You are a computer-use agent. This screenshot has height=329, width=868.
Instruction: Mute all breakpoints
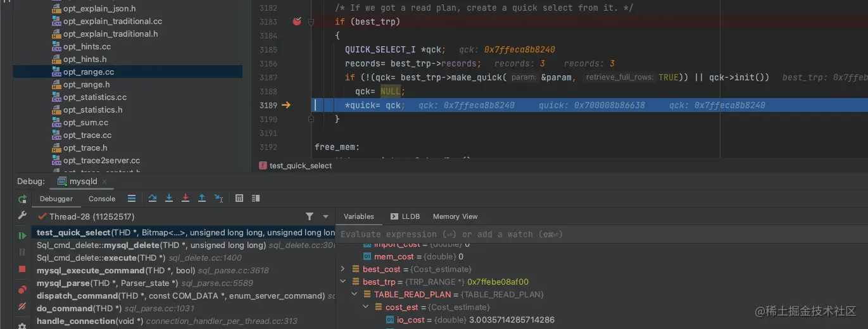click(x=22, y=306)
